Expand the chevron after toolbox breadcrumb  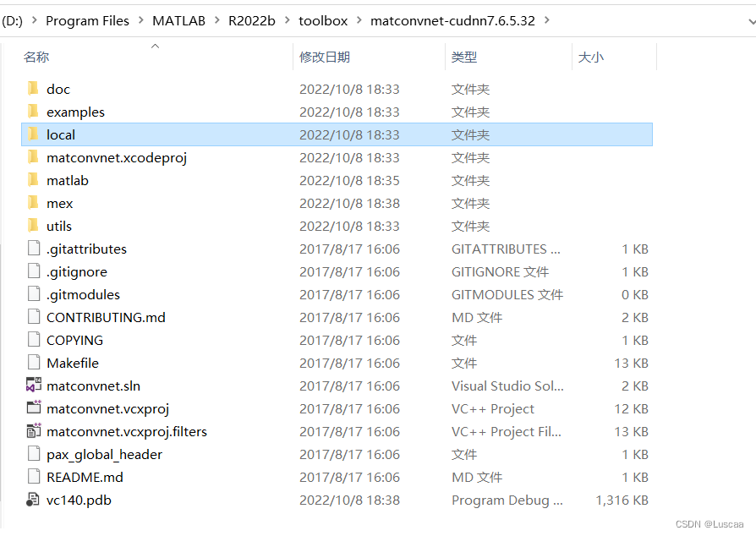pos(359,20)
